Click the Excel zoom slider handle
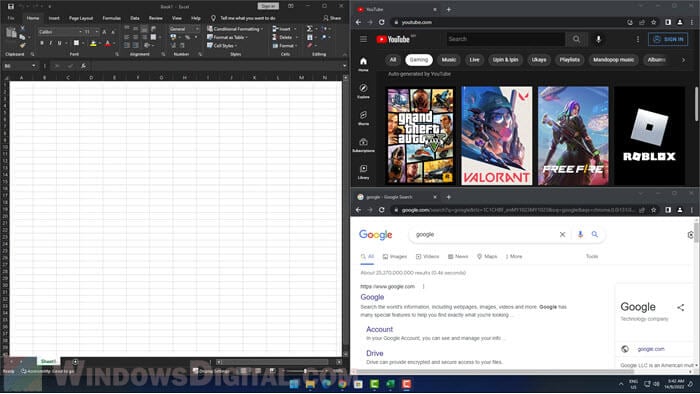The image size is (700, 394). pyautogui.click(x=305, y=371)
